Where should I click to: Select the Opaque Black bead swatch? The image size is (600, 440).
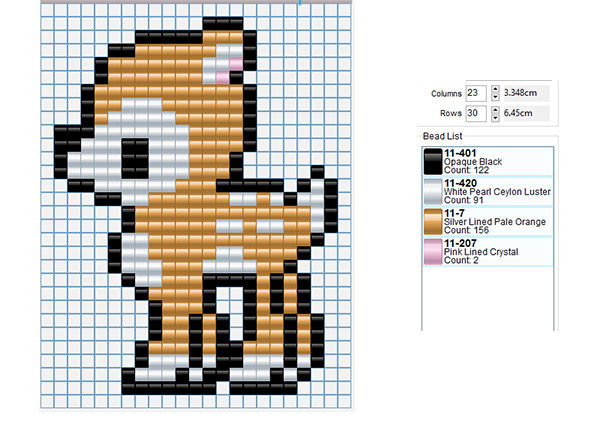(x=433, y=161)
